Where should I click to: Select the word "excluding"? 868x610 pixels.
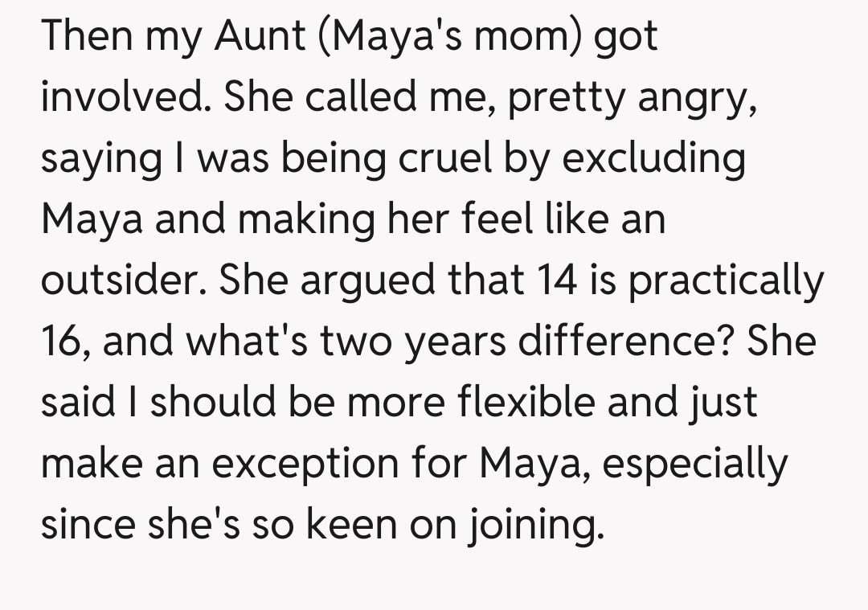tap(653, 158)
